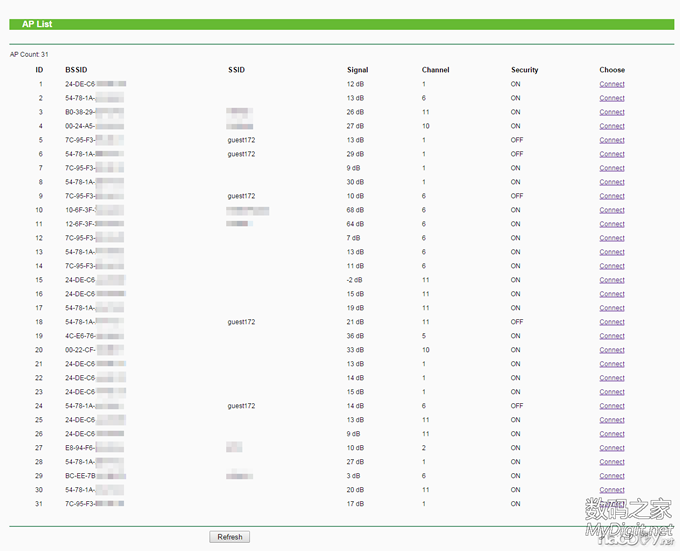Screen dimensions: 680x551
Task: Connect to the 68 dB signal AP
Action: point(612,210)
